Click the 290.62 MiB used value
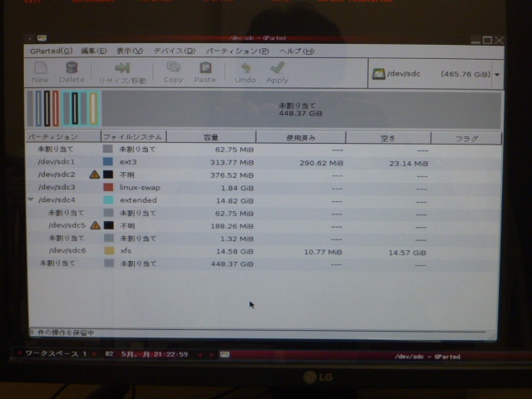532x399 pixels. point(322,163)
